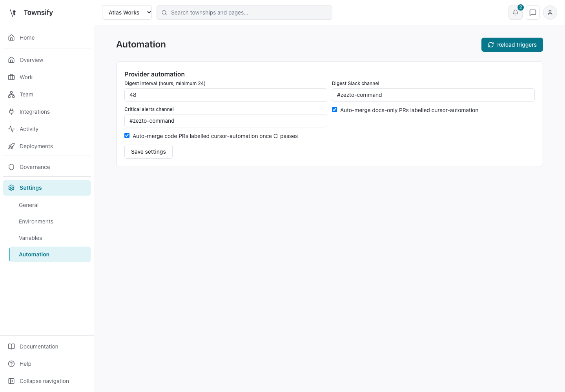Click the Deployments rocket icon
Screen dimensions: 565x392
(x=11, y=146)
